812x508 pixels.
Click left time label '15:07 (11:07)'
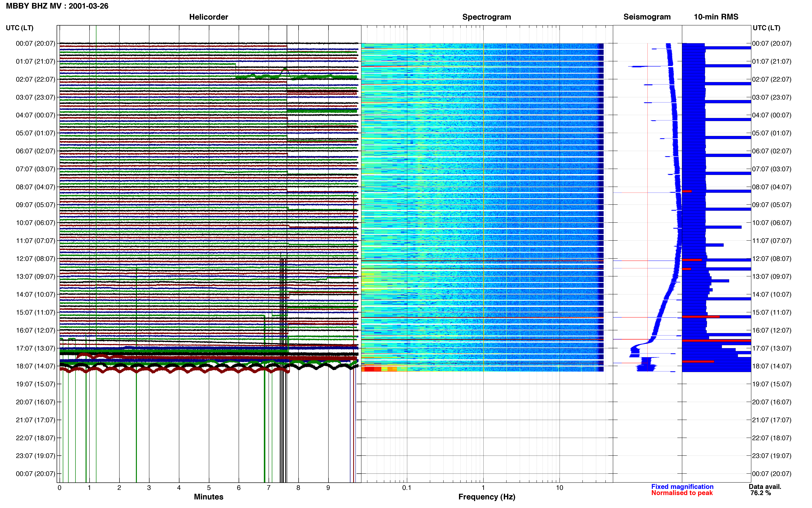point(35,313)
